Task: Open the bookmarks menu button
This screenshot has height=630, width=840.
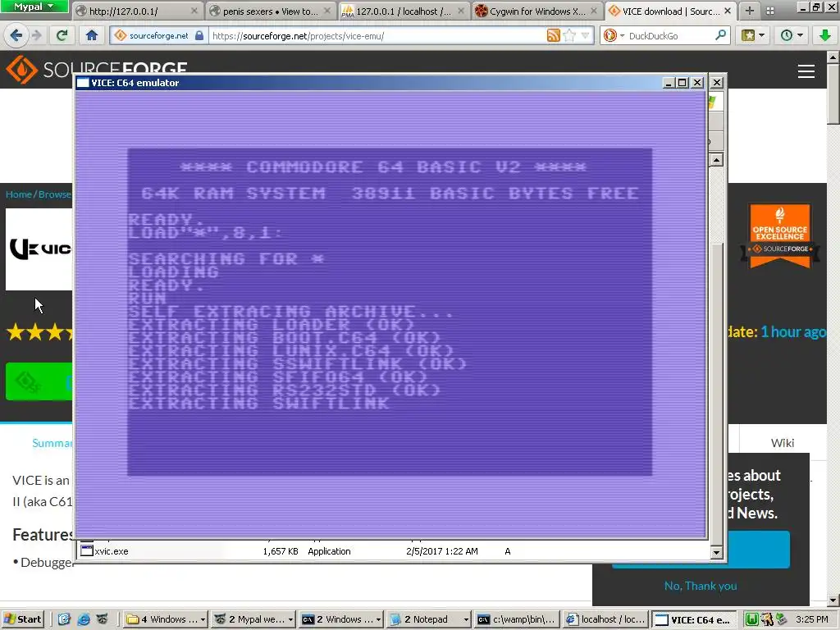Action: [753, 36]
